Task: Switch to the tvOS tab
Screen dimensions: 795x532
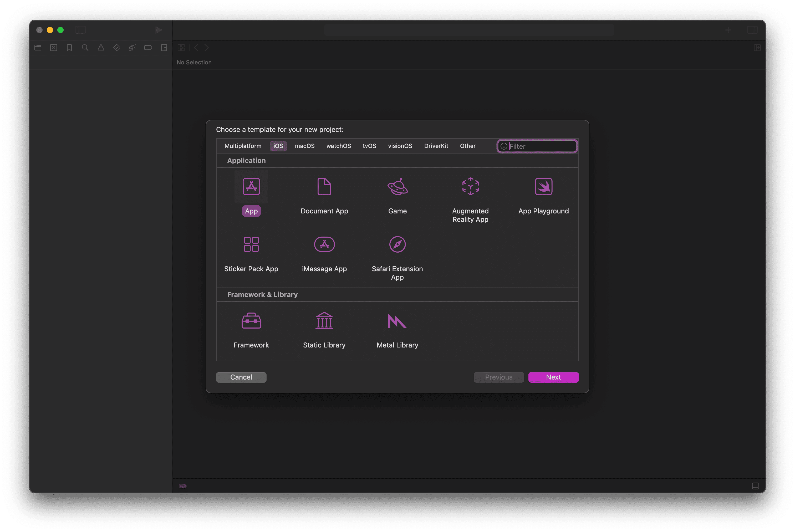Action: 369,146
